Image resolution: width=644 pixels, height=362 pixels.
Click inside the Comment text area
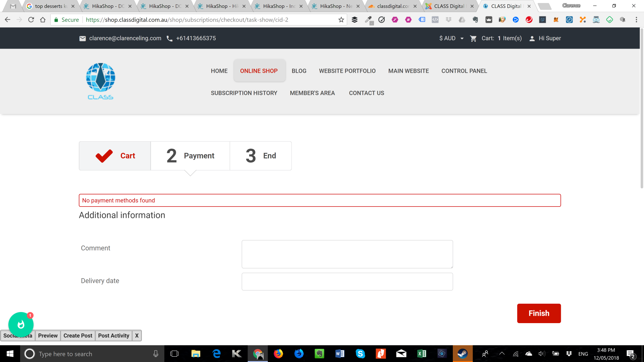click(347, 254)
